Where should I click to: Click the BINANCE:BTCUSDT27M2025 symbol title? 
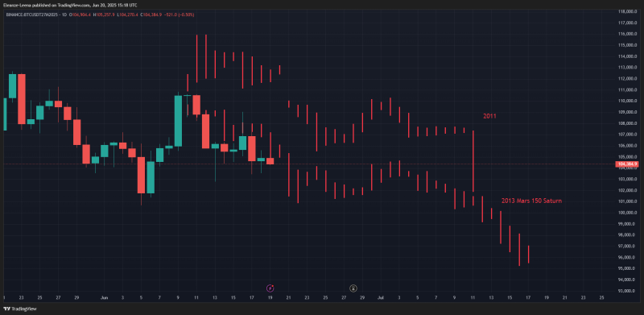click(x=31, y=15)
